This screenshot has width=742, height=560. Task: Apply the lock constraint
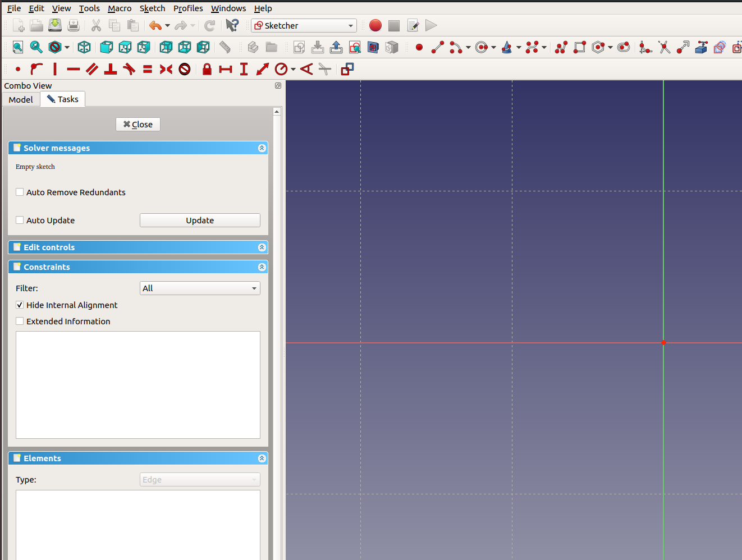click(x=207, y=69)
